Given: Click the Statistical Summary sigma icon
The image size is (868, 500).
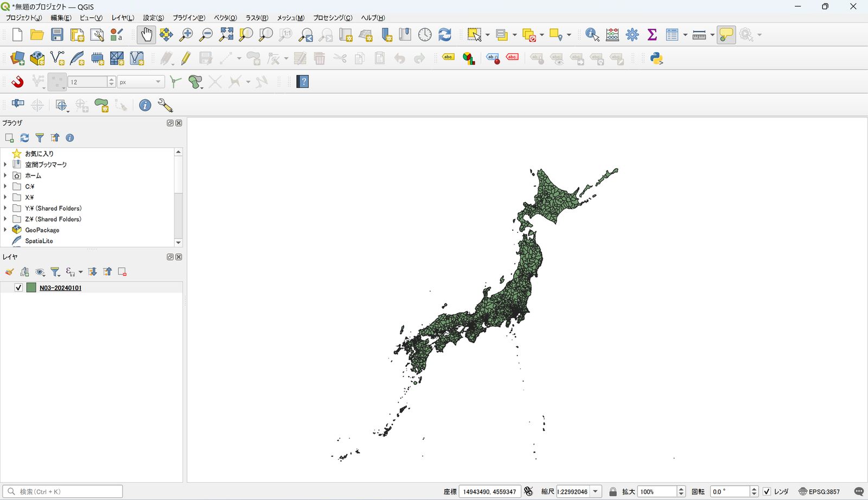Looking at the screenshot, I should [652, 35].
